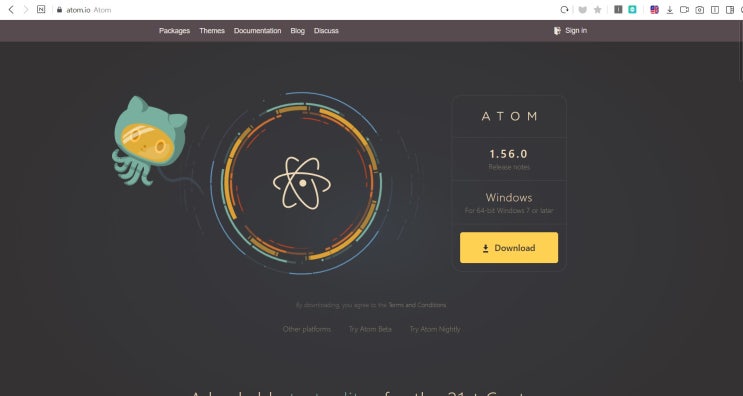Click the camera screen capture icon
Viewport: 743px width, 396px height.
coord(699,9)
